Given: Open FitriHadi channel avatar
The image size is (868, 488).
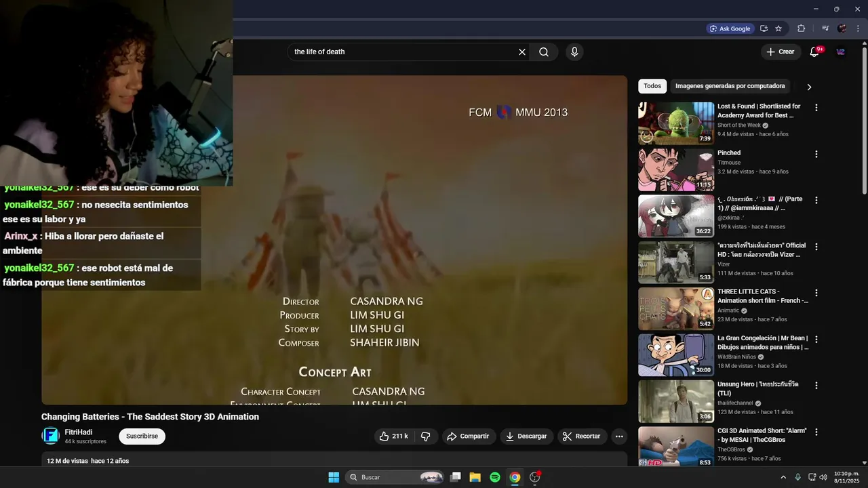Looking at the screenshot, I should point(51,436).
